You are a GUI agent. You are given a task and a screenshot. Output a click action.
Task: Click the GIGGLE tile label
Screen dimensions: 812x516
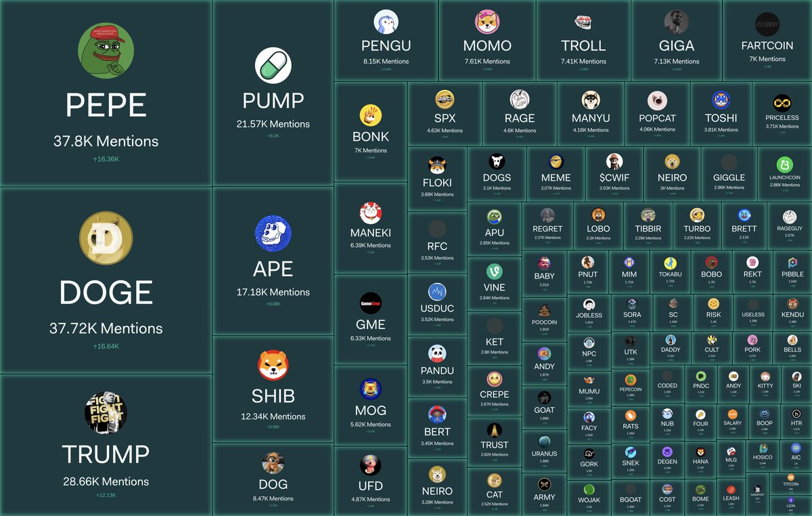[729, 177]
